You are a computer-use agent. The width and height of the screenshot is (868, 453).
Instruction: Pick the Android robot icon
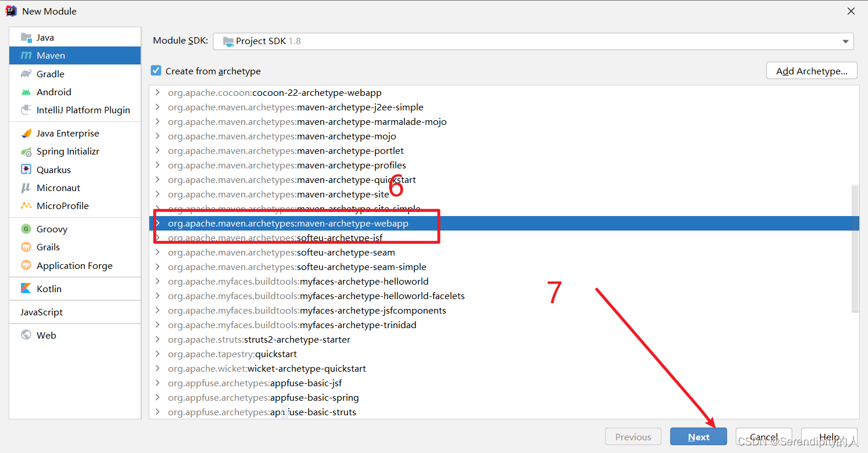point(26,92)
